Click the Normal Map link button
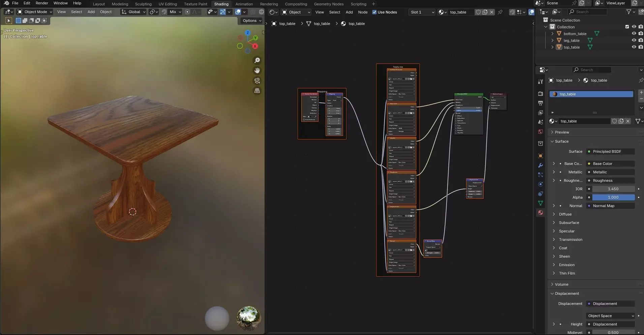This screenshot has width=644, height=335. click(x=611, y=206)
